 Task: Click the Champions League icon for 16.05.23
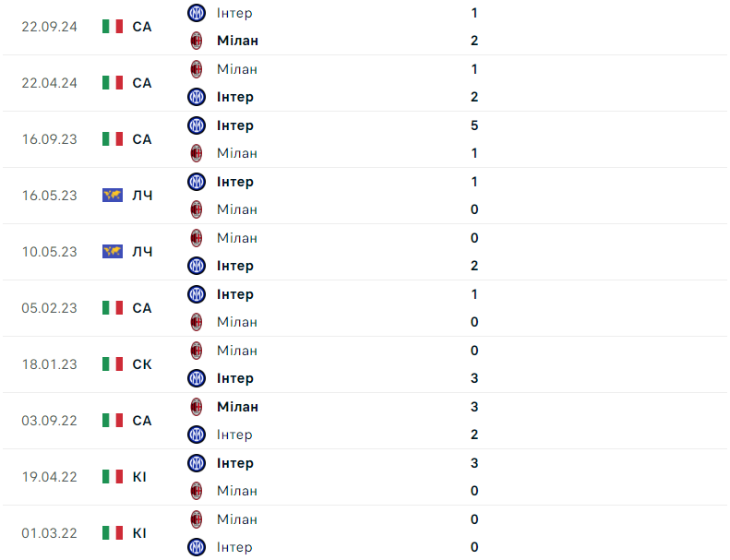(113, 196)
